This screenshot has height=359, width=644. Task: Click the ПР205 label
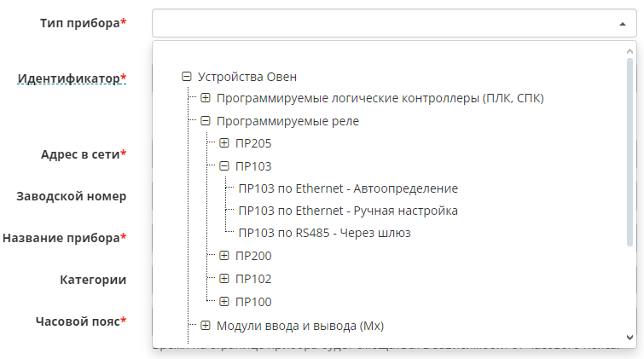pos(253,143)
